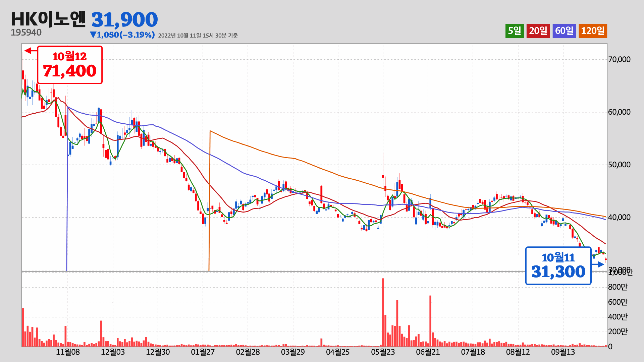
Task: Click the 04월25 date axis label
Action: pos(338,352)
